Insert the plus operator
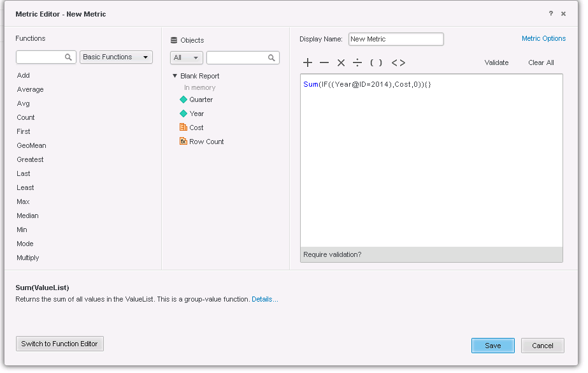The width and height of the screenshot is (588, 373). tap(308, 62)
